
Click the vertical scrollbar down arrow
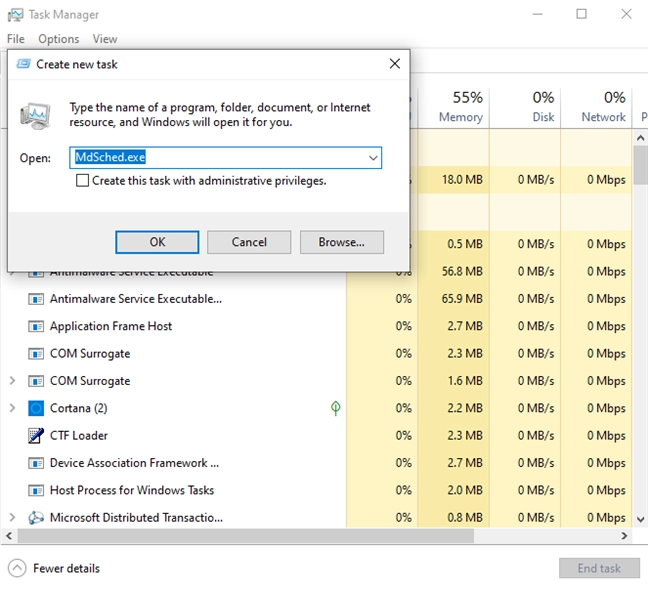(x=641, y=520)
